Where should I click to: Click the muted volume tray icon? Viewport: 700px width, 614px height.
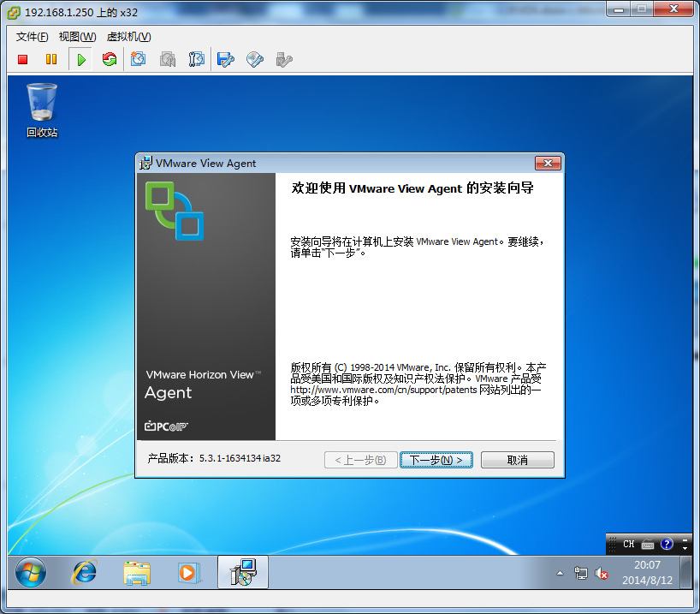click(601, 572)
